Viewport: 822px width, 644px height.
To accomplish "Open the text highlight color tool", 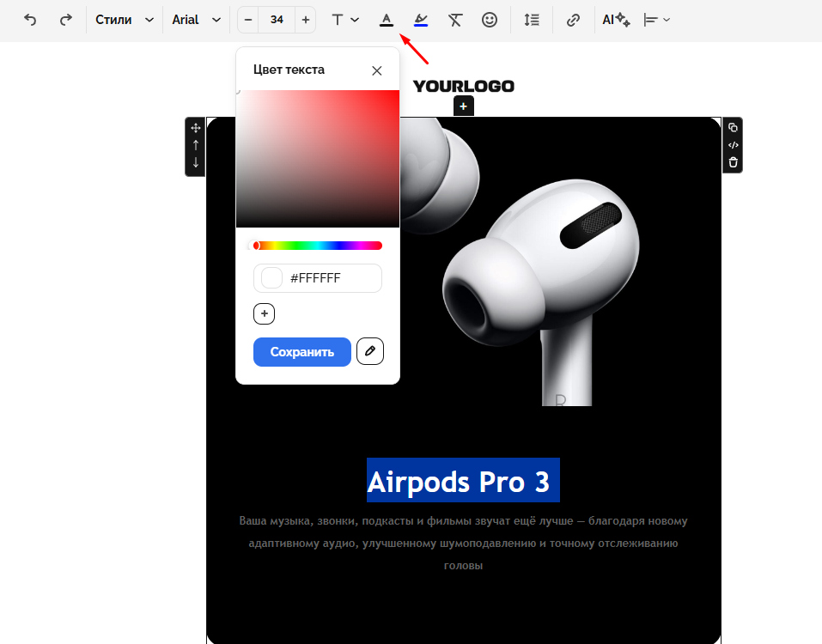I will coord(420,20).
